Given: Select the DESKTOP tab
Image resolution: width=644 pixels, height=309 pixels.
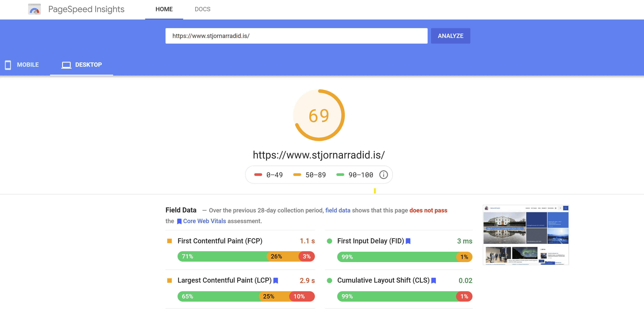Looking at the screenshot, I should (x=88, y=65).
